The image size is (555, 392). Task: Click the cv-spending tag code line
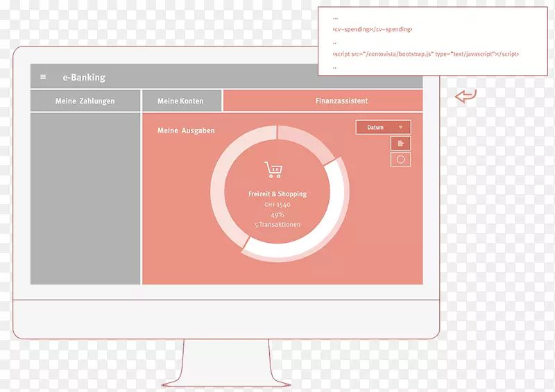pyautogui.click(x=373, y=29)
